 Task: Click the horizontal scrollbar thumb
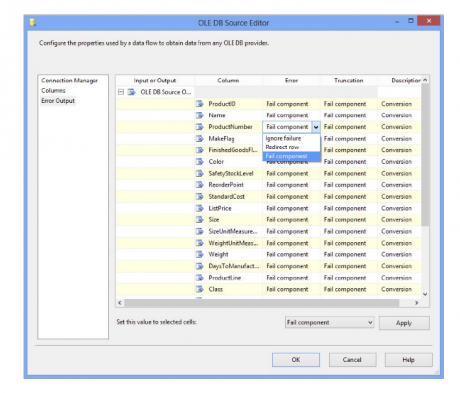tap(262, 303)
